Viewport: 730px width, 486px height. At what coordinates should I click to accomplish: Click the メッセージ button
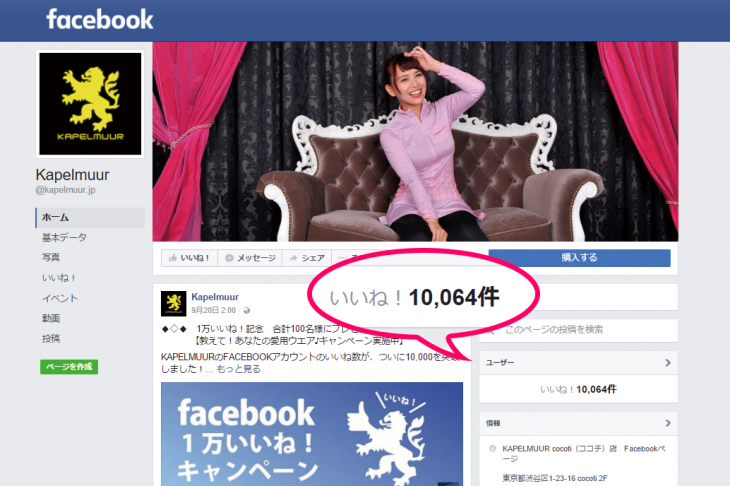click(x=250, y=258)
